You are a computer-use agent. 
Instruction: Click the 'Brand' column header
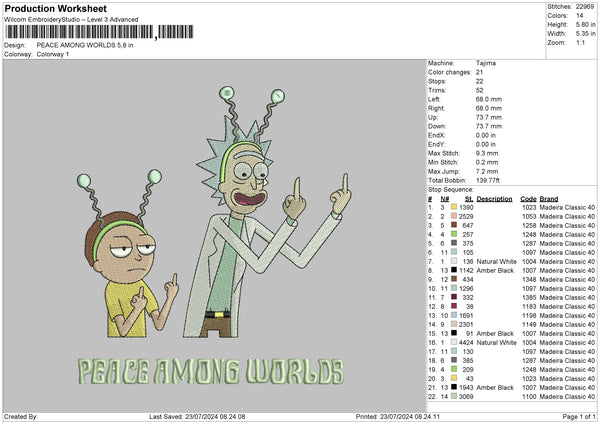549,199
